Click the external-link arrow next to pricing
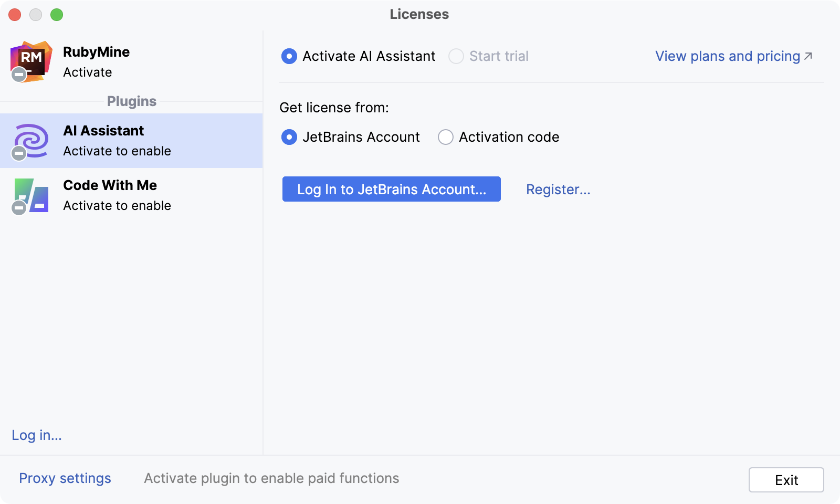Viewport: 840px width, 504px height. point(808,55)
